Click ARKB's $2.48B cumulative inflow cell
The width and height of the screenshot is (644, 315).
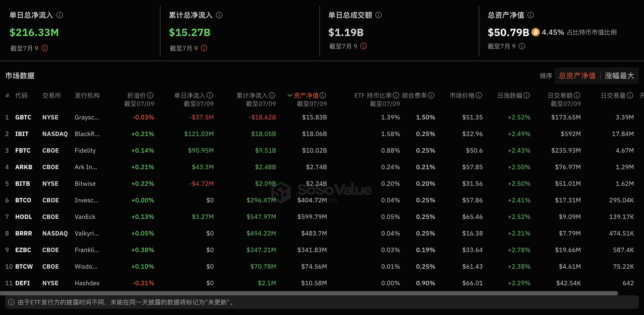coord(265,167)
